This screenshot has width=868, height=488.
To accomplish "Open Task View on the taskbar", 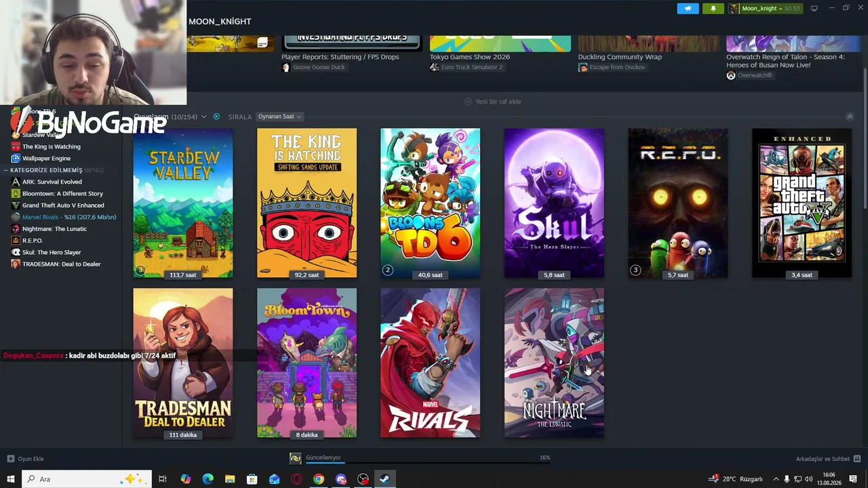I will click(x=163, y=479).
